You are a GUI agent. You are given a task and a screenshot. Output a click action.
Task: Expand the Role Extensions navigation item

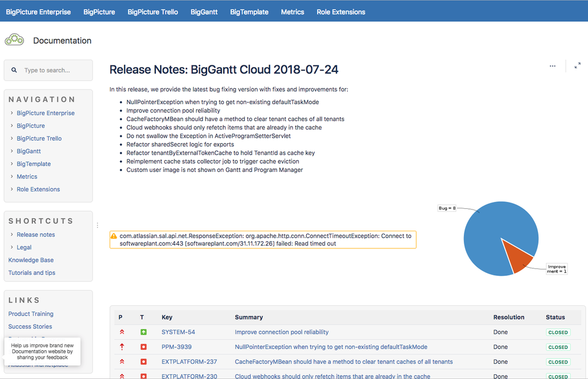[12, 189]
